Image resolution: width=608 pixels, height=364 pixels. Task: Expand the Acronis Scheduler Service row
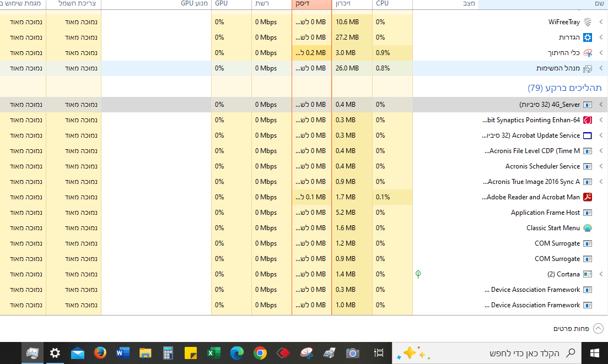(601, 166)
